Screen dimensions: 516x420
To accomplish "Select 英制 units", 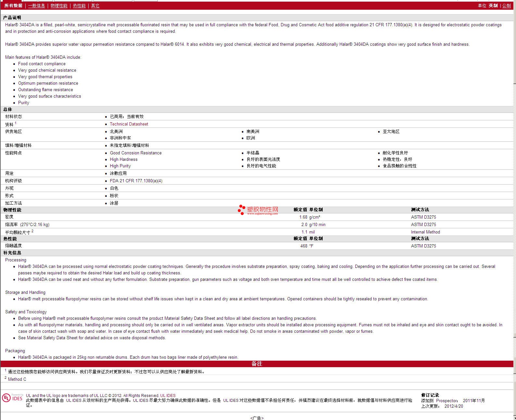I will point(493,6).
